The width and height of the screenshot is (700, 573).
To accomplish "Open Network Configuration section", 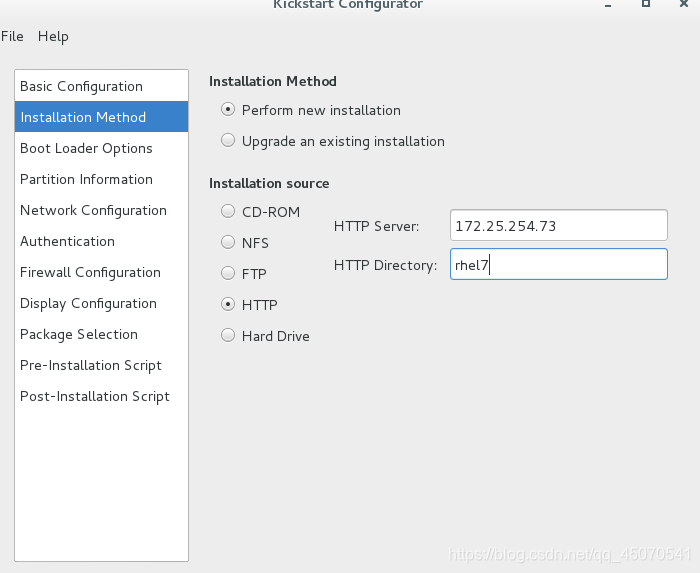I will pos(101,210).
